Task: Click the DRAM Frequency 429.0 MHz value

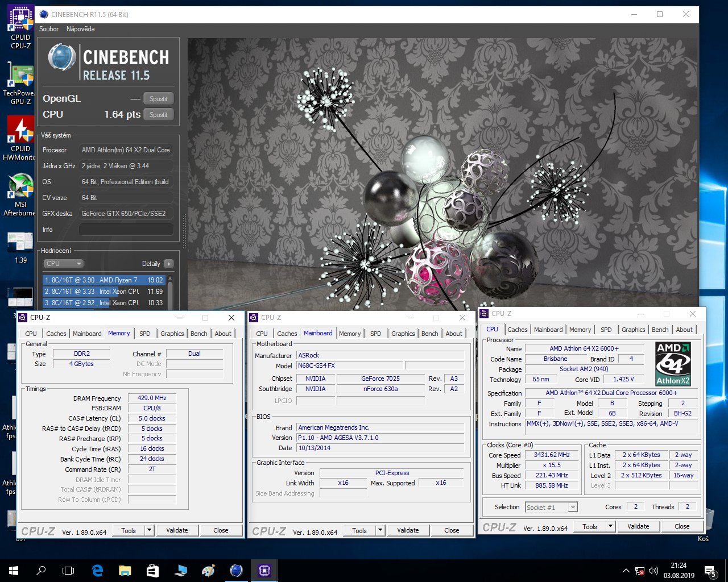Action: click(152, 398)
